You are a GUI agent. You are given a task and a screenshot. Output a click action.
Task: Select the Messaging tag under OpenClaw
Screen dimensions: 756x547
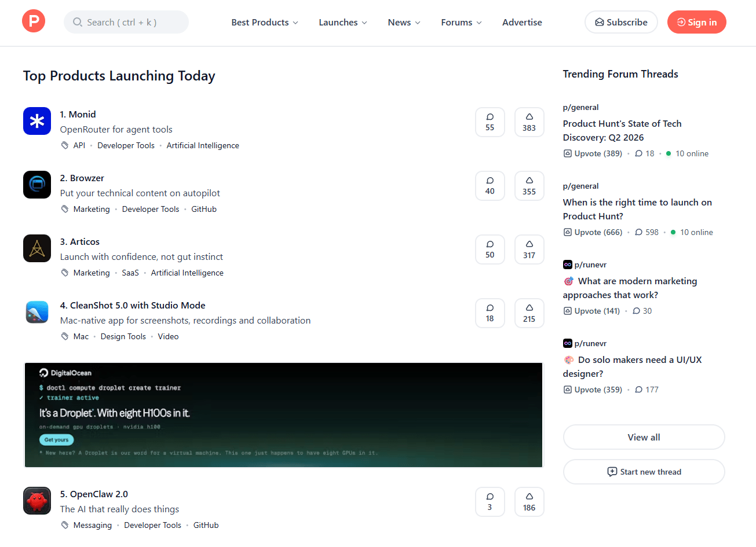click(x=93, y=525)
